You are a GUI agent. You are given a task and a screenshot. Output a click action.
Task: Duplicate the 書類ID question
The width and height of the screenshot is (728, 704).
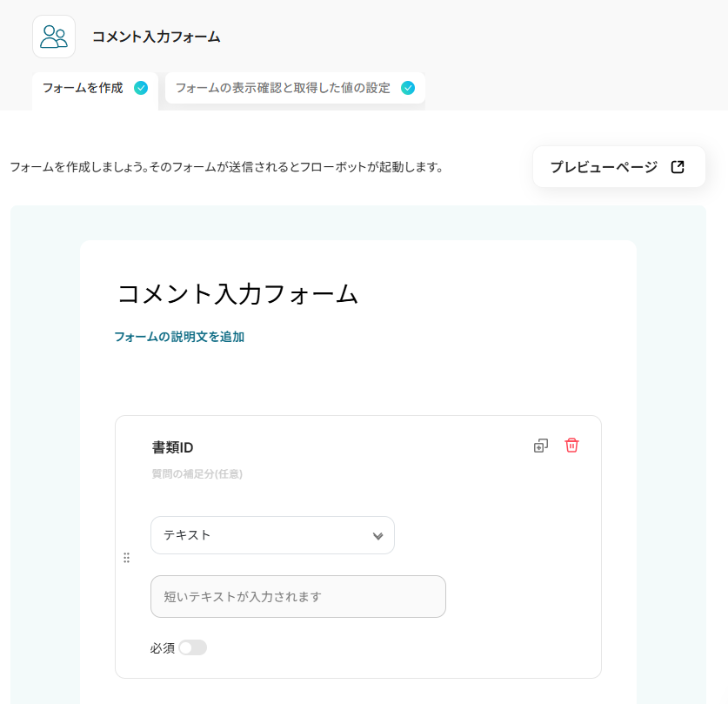point(541,446)
